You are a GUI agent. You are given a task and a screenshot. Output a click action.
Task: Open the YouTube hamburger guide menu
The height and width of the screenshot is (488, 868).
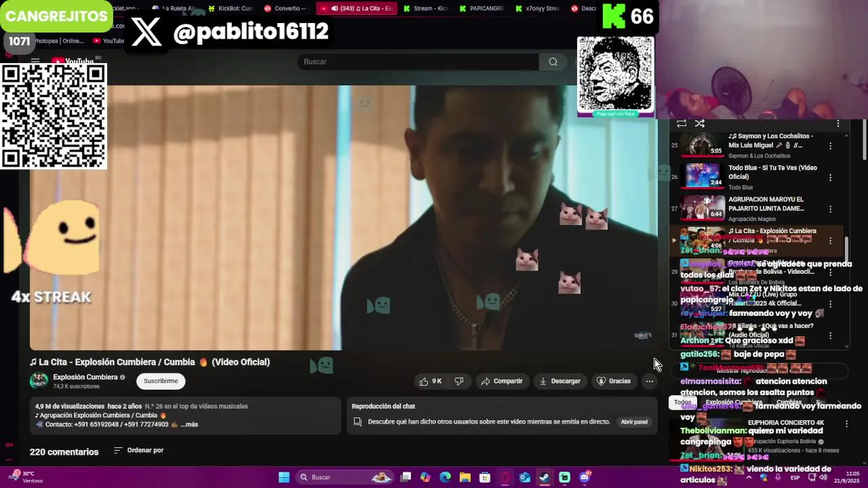(x=35, y=61)
